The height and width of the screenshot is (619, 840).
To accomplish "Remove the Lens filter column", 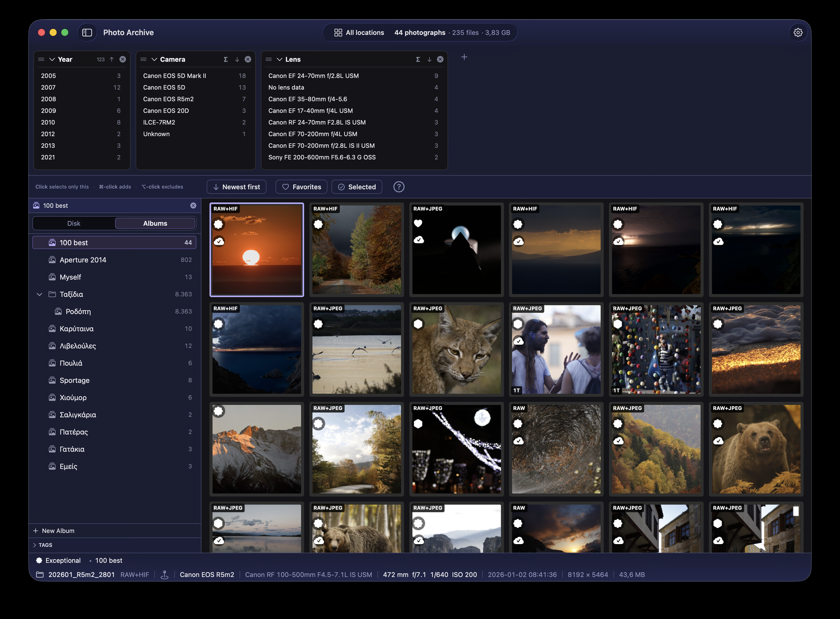I will 440,59.
